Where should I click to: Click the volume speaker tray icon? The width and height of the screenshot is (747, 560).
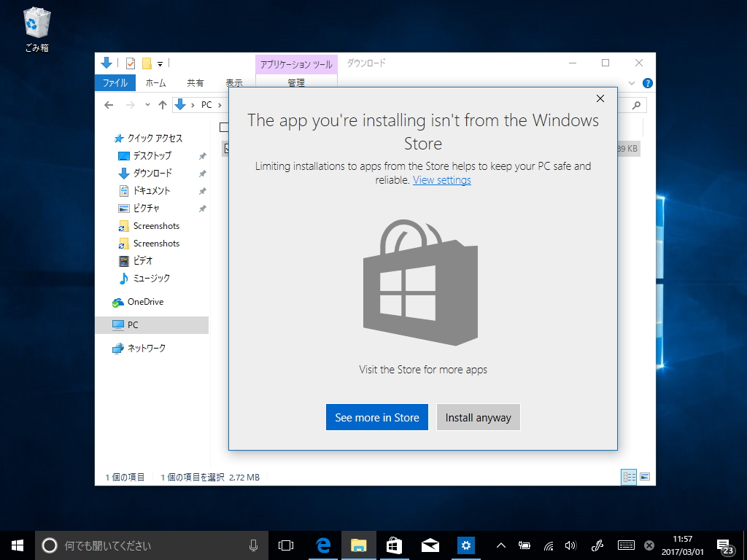(x=570, y=545)
